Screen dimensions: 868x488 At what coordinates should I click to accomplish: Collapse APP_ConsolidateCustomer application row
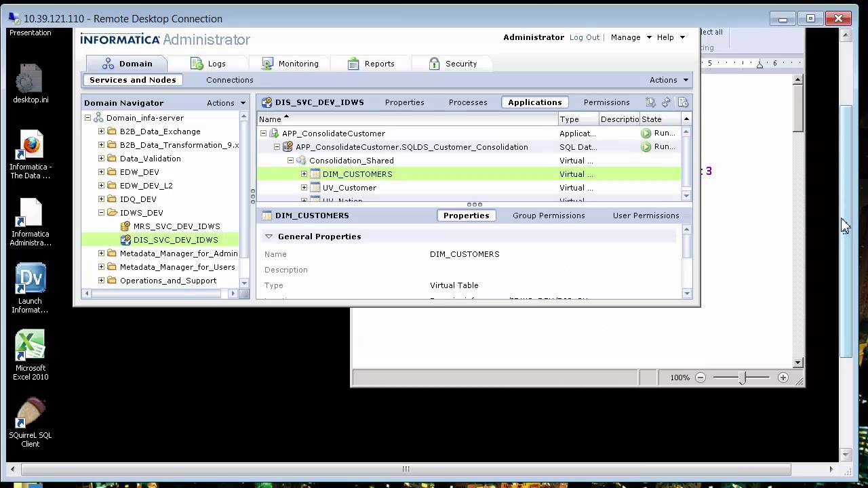(x=263, y=134)
